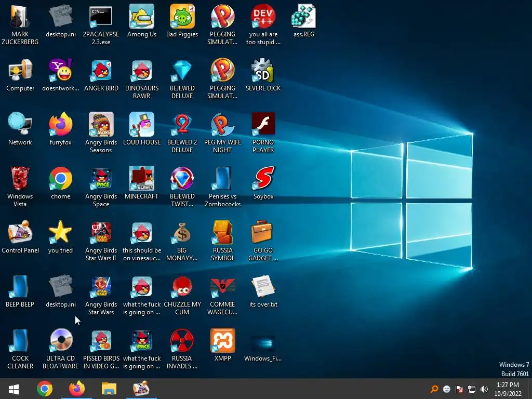Launch the MINECRAFT shortcut

(x=141, y=183)
